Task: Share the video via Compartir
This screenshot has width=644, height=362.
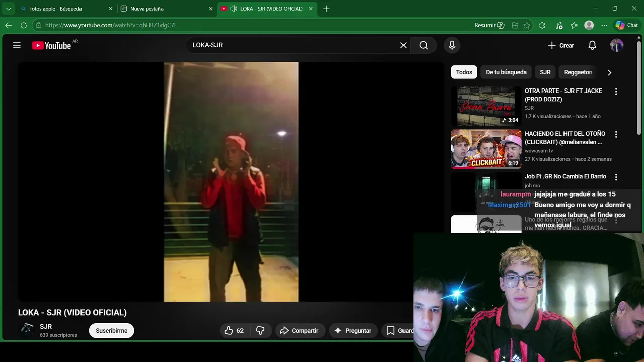Action: pyautogui.click(x=299, y=330)
